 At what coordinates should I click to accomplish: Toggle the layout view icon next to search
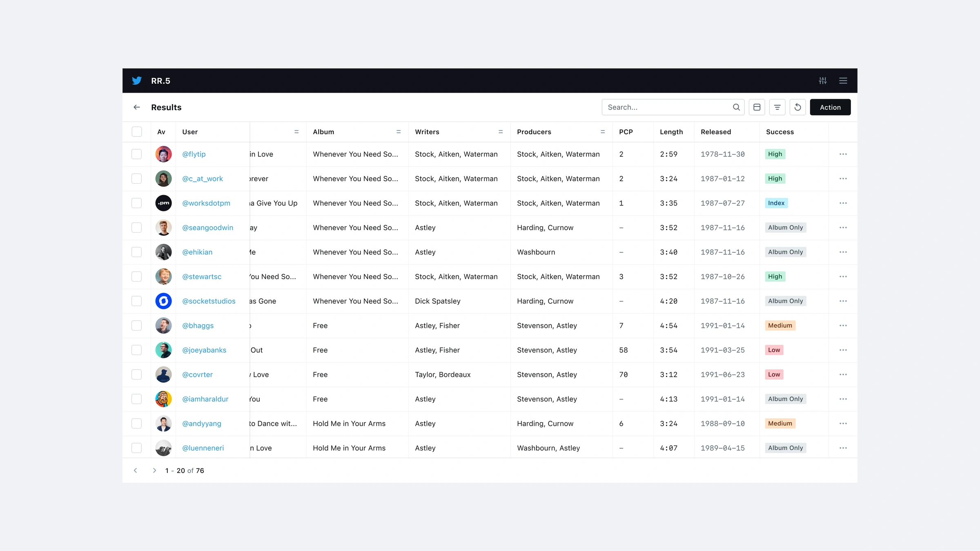point(757,107)
